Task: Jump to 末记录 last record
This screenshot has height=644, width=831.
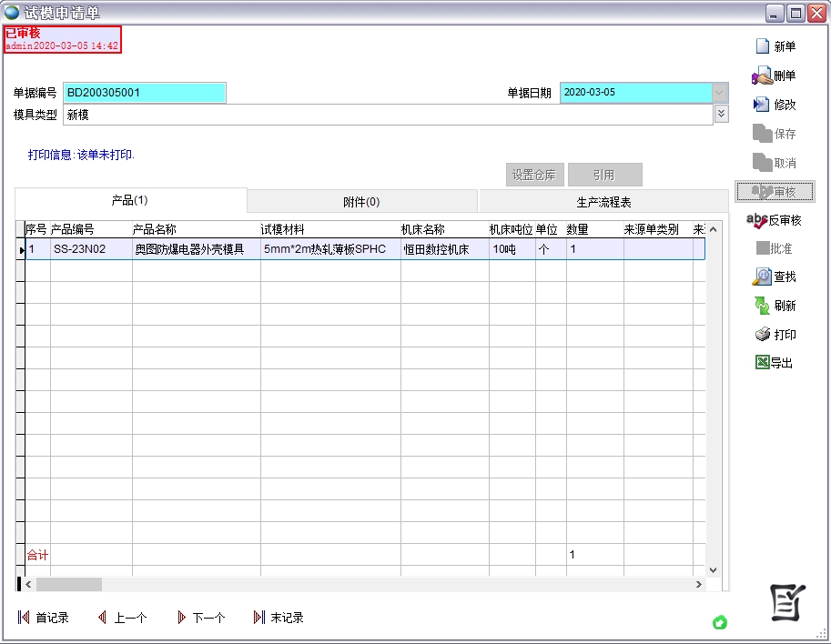Action: [x=279, y=618]
